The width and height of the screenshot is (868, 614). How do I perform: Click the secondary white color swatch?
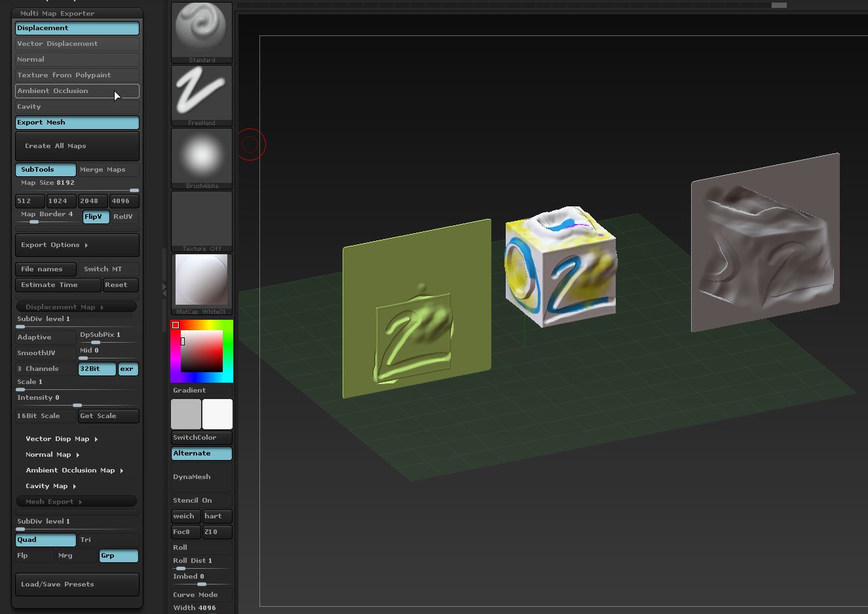tap(217, 414)
